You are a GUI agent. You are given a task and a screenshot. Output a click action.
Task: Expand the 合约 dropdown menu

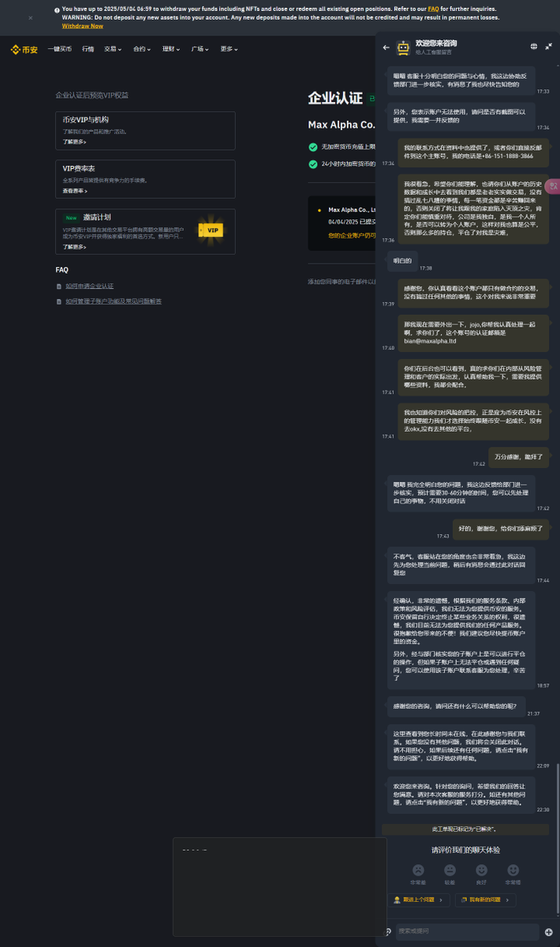pos(142,49)
